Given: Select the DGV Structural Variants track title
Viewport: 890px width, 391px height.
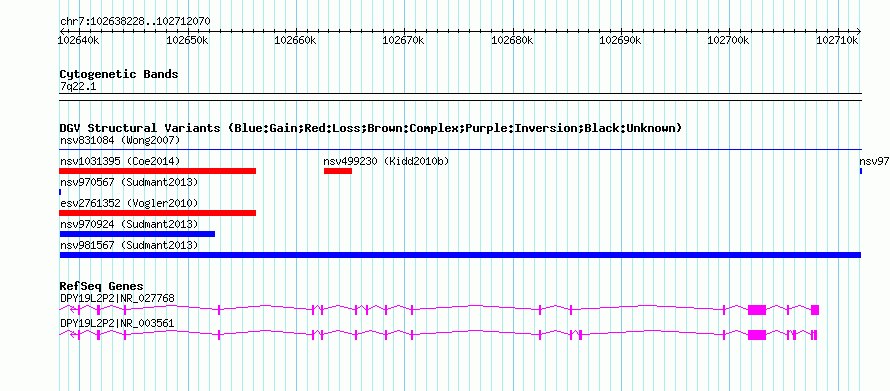Looking at the screenshot, I should (371, 128).
